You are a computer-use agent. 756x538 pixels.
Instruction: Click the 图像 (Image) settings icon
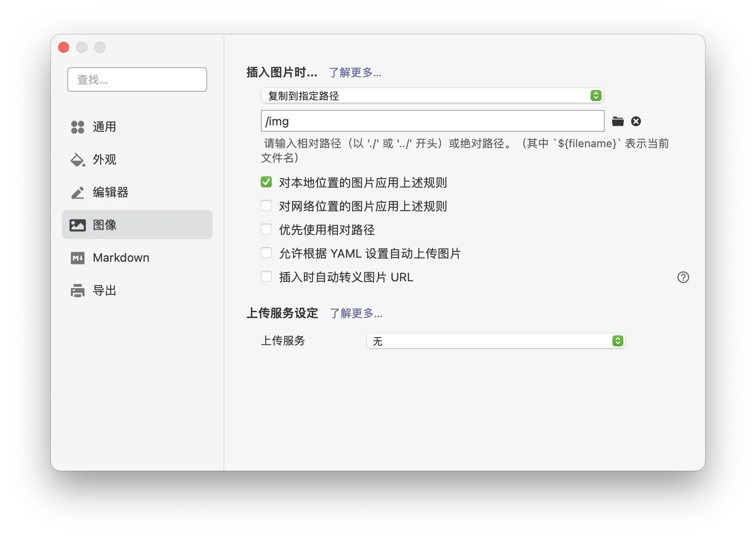coord(77,224)
